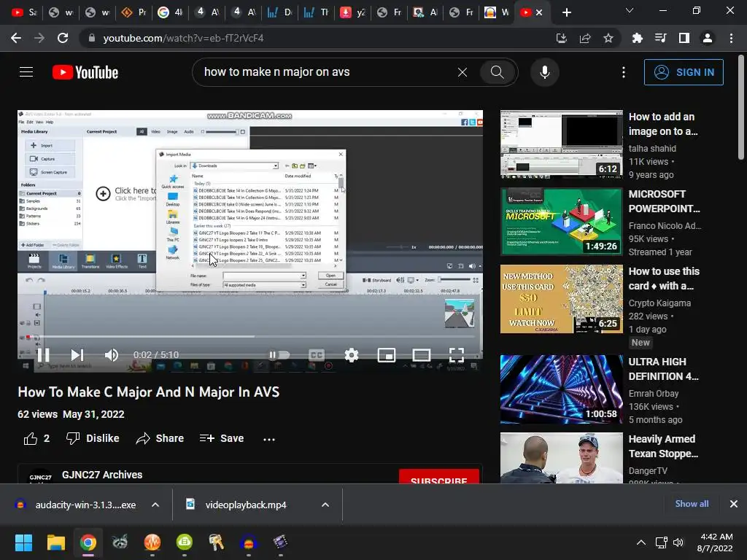Open YouTube settings three-dot menu
This screenshot has width=747, height=560.
click(x=624, y=72)
